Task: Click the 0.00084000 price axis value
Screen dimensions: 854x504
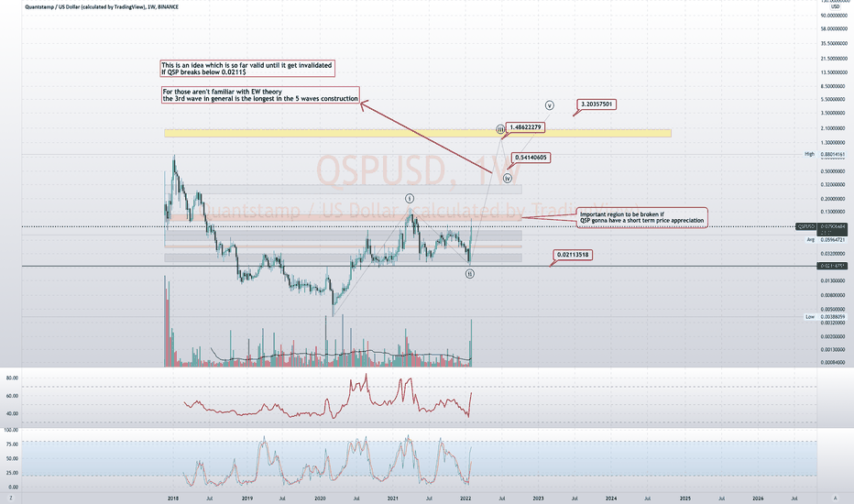Action: (x=834, y=362)
